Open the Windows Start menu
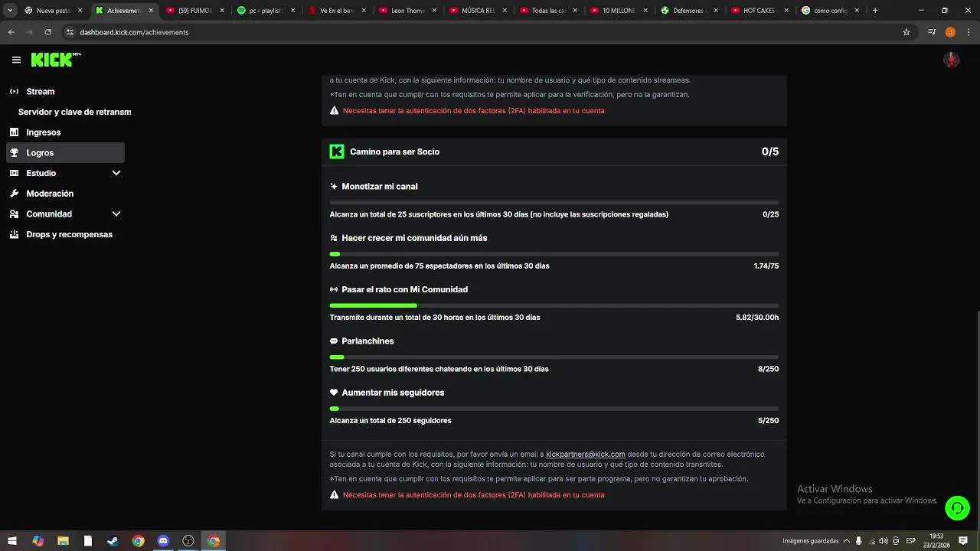 (x=12, y=541)
